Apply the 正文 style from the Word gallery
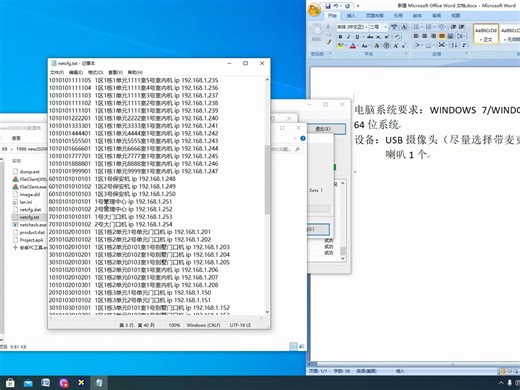Screen dimensions: 520x390 click(486, 33)
